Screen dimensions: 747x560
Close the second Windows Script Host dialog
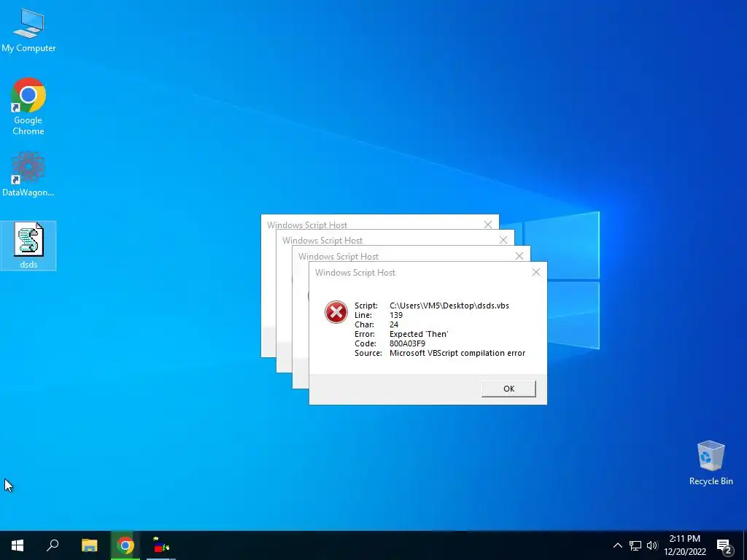pyautogui.click(x=519, y=256)
